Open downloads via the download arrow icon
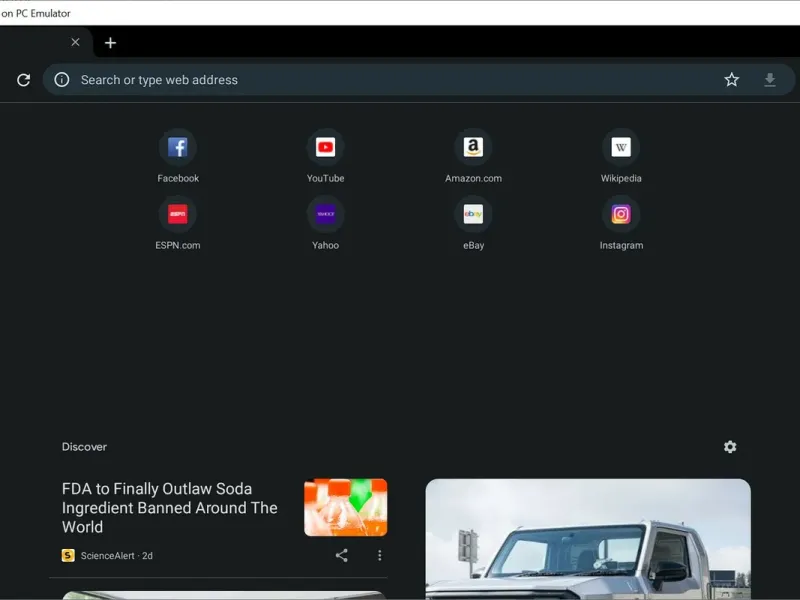Viewport: 800px width, 600px height. coord(770,80)
